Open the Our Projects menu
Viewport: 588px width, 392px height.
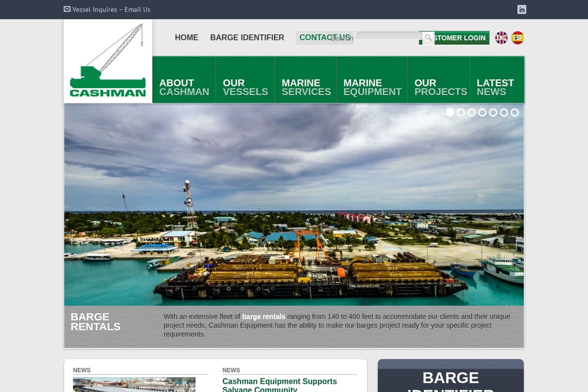439,80
